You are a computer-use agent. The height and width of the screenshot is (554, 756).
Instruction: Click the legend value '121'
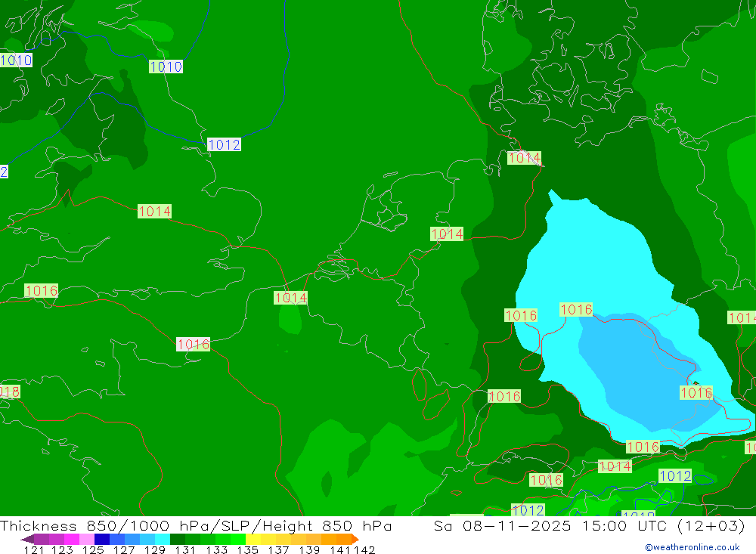(x=34, y=549)
